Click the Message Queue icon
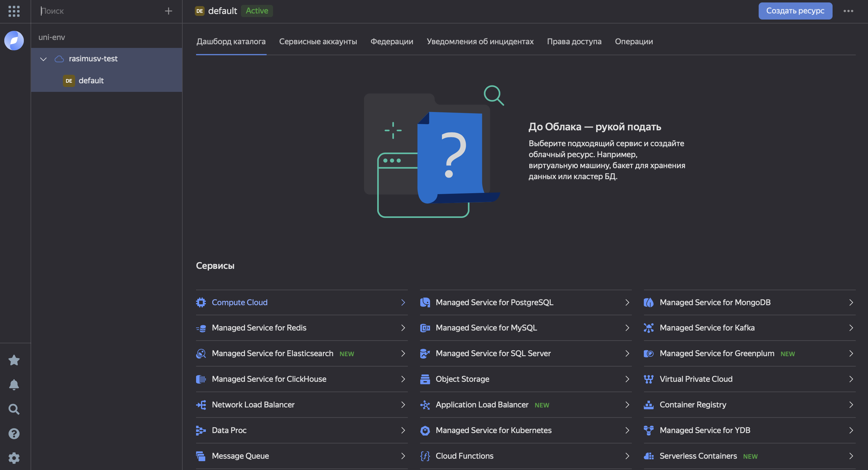Screen dimensions: 868x470 (x=201, y=456)
